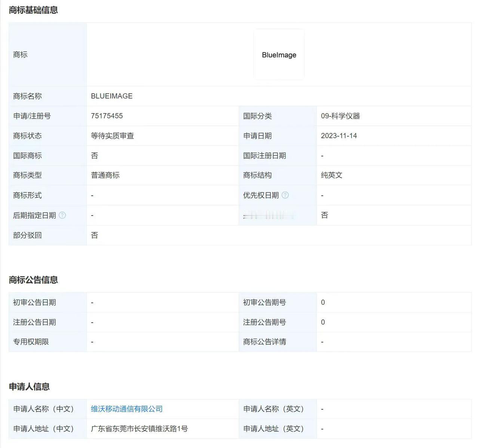This screenshot has height=448, width=479.
Task: Click the 注册公告期号 label cell
Action: tap(278, 322)
